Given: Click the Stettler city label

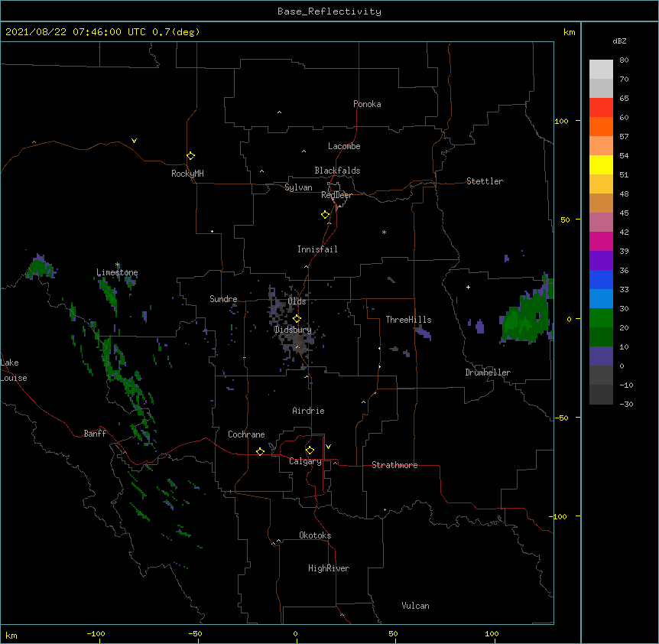Looking at the screenshot, I should 485,181.
